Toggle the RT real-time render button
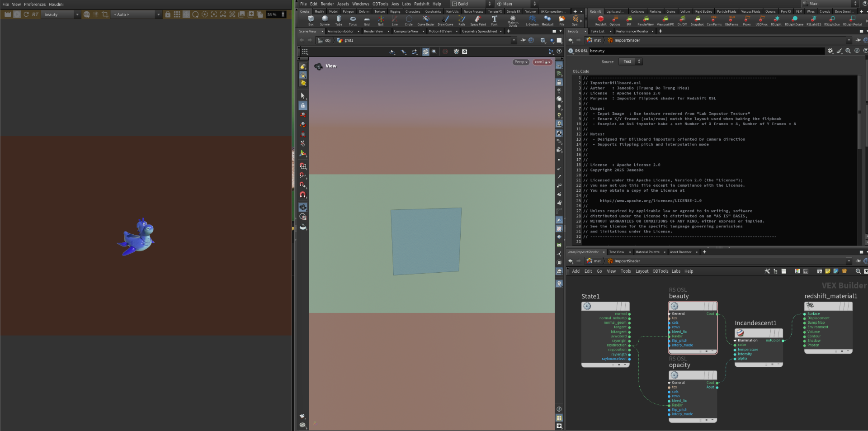868x431 pixels. click(35, 14)
